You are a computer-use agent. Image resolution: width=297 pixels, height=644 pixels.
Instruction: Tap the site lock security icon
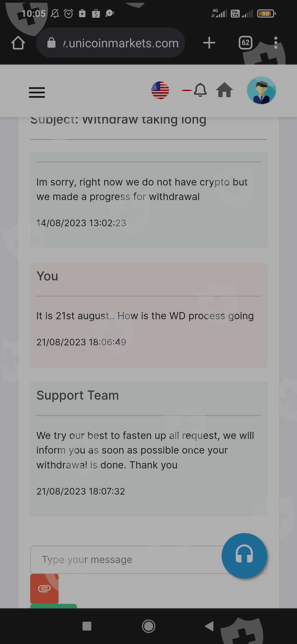(x=51, y=43)
